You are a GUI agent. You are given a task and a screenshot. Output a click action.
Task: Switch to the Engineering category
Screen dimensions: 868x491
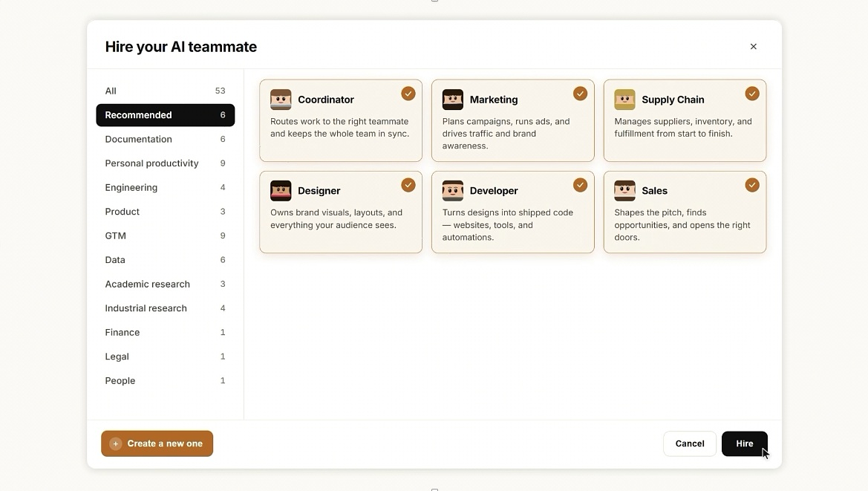tap(165, 187)
